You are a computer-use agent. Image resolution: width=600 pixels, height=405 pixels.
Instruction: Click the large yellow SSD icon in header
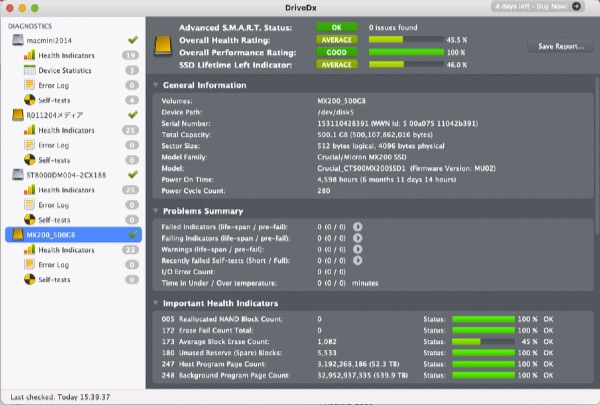163,46
